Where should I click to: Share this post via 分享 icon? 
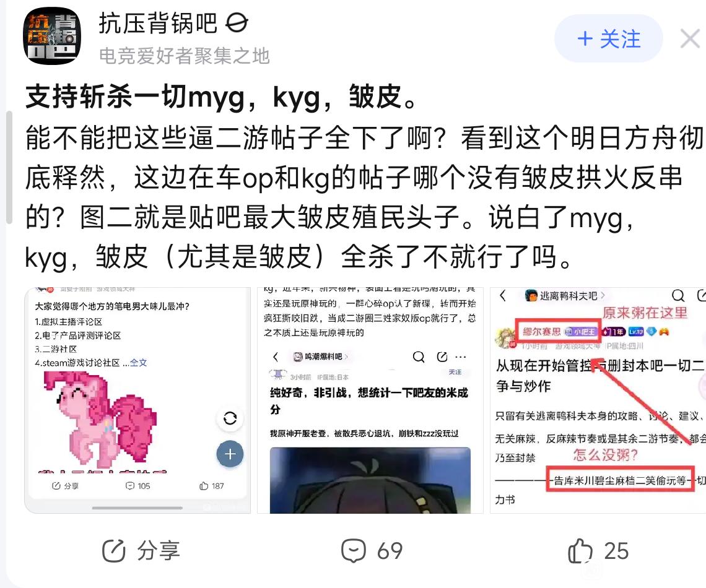coord(141,551)
